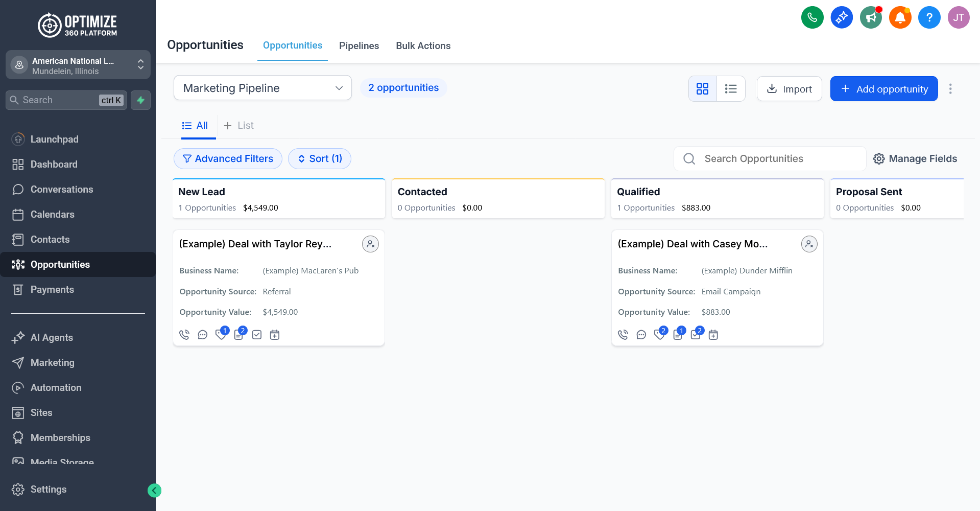The image size is (980, 511).
Task: Open the announcements megaphone icon
Action: [871, 18]
